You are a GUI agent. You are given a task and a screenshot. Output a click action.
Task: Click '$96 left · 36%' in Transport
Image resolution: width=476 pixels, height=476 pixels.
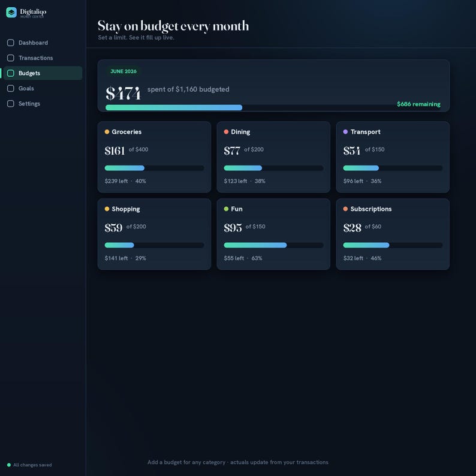(363, 181)
